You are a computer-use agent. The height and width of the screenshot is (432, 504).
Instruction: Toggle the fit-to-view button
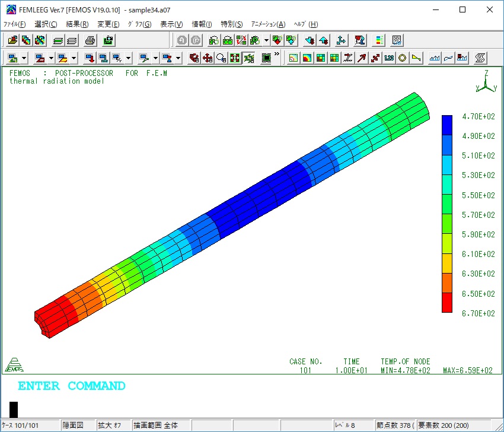235,58
